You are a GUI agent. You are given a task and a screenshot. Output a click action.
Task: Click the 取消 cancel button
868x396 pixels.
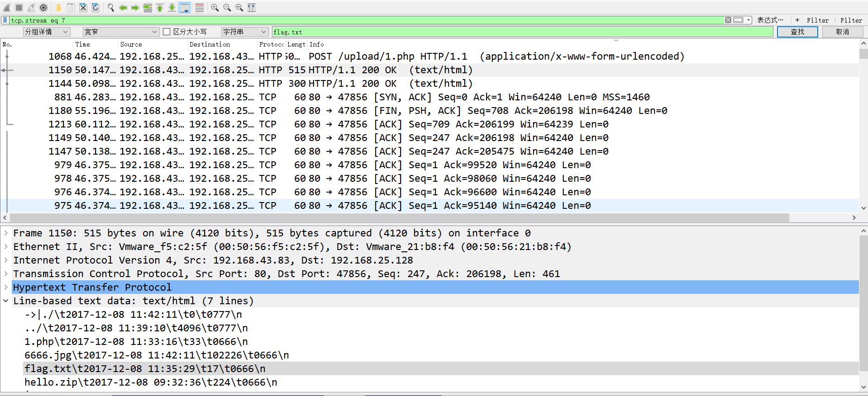843,32
